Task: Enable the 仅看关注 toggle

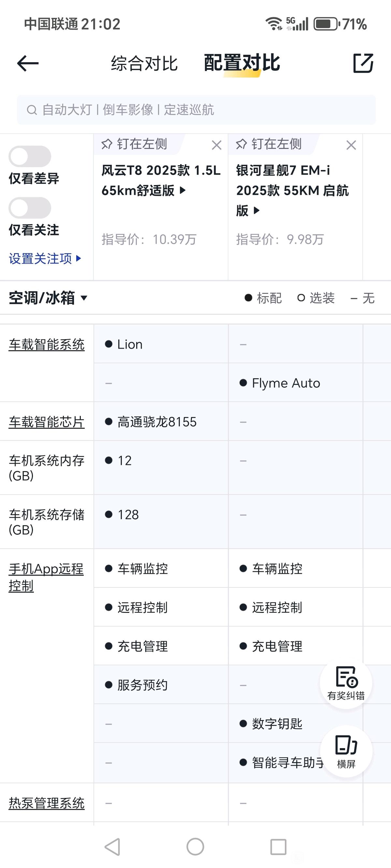Action: click(30, 208)
